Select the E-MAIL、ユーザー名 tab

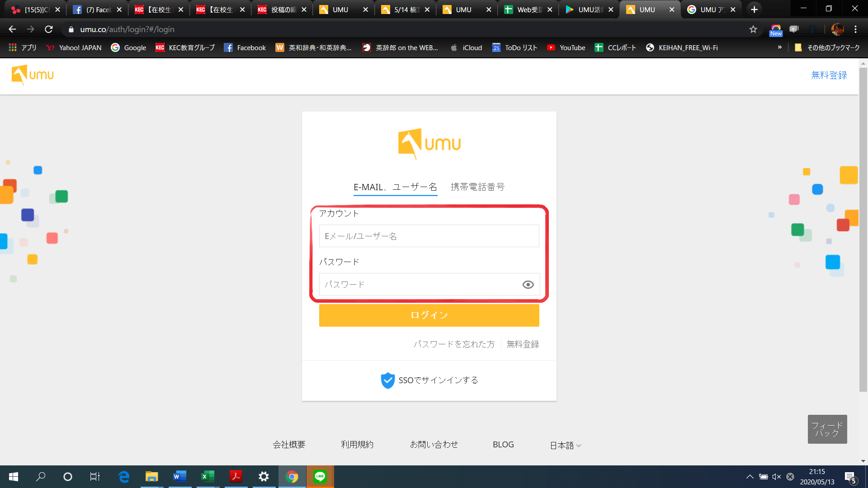(x=395, y=187)
